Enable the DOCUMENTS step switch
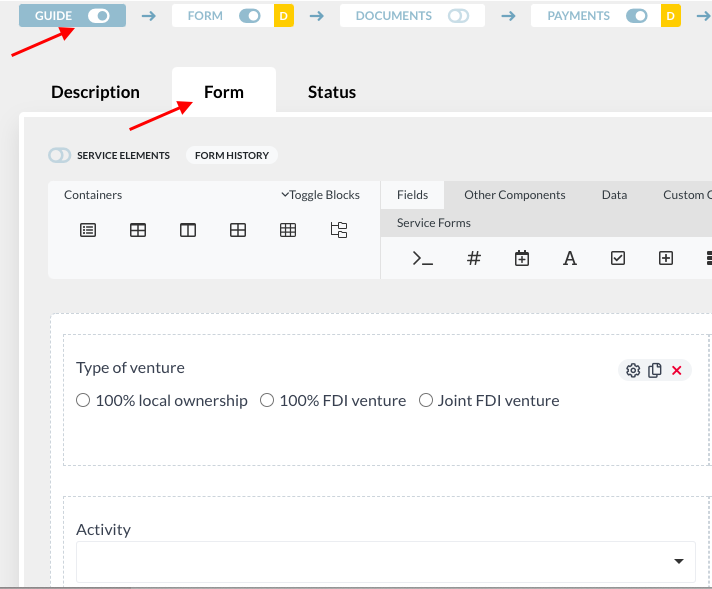 [458, 16]
